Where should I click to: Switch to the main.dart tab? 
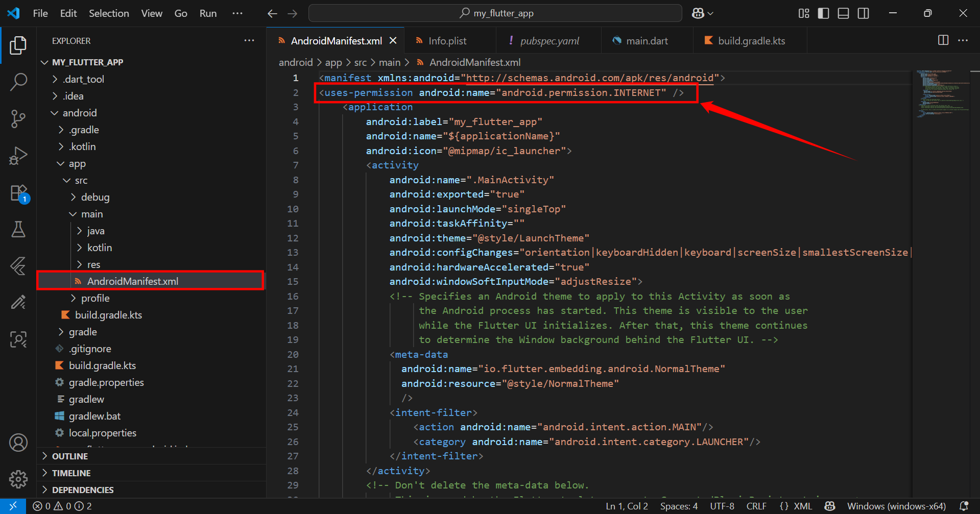coord(647,41)
